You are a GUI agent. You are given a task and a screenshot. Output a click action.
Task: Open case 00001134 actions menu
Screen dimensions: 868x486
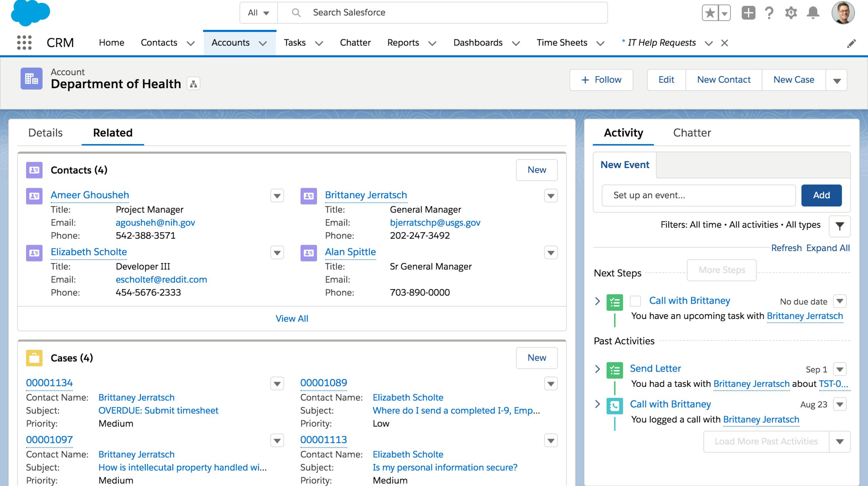tap(277, 383)
